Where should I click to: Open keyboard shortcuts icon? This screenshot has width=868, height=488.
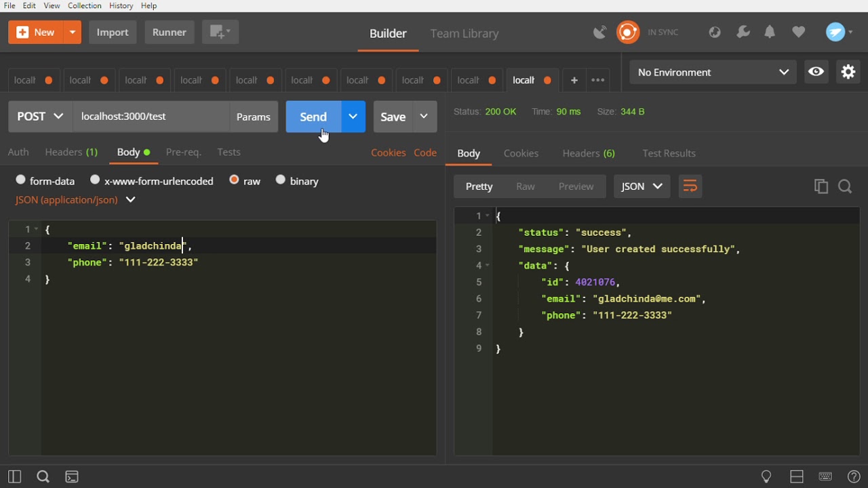point(825,476)
